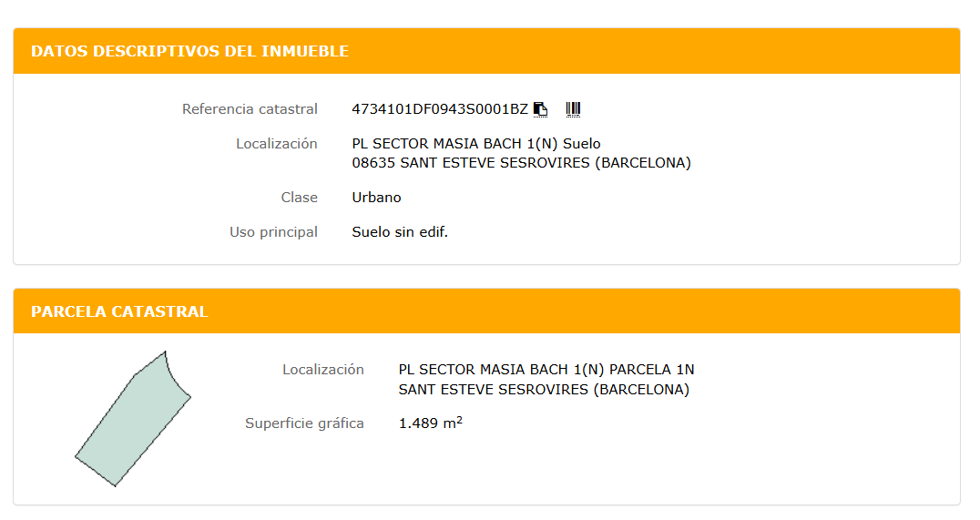Click the green parcel shape thumbnail

click(133, 420)
